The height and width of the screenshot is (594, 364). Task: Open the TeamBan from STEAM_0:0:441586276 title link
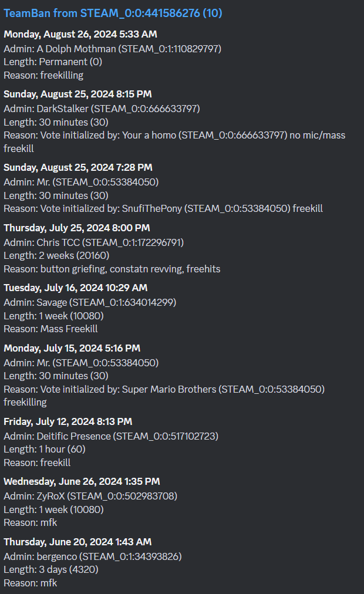point(113,14)
